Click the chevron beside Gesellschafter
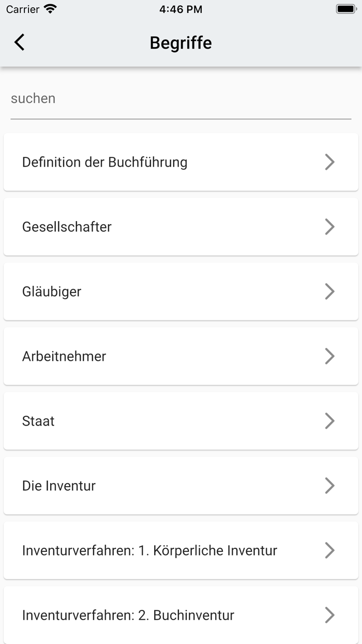This screenshot has height=644, width=362. click(329, 227)
